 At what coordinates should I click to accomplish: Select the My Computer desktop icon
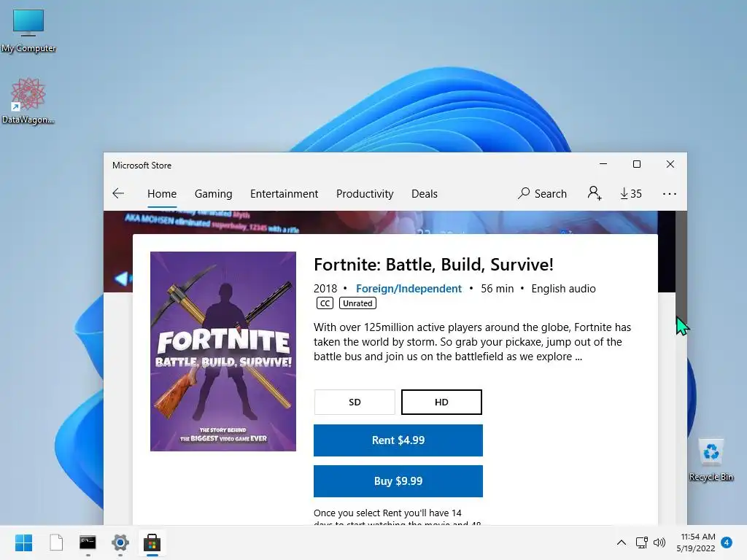pyautogui.click(x=28, y=31)
